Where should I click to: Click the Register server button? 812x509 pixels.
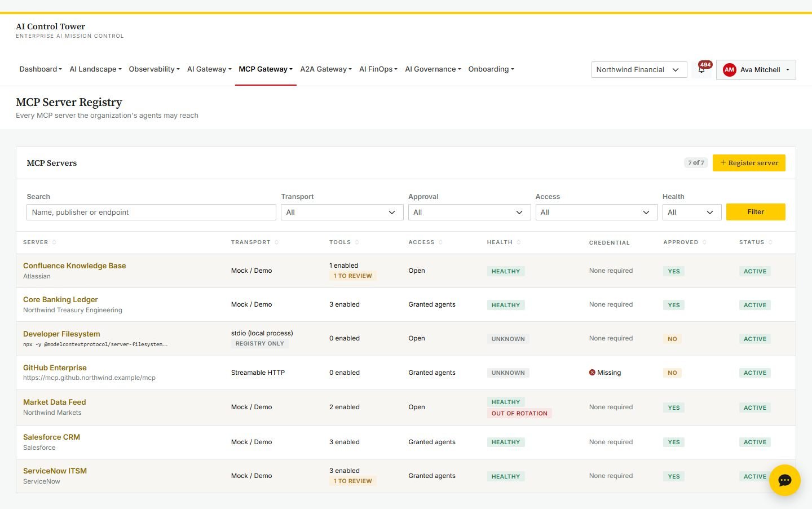point(749,163)
